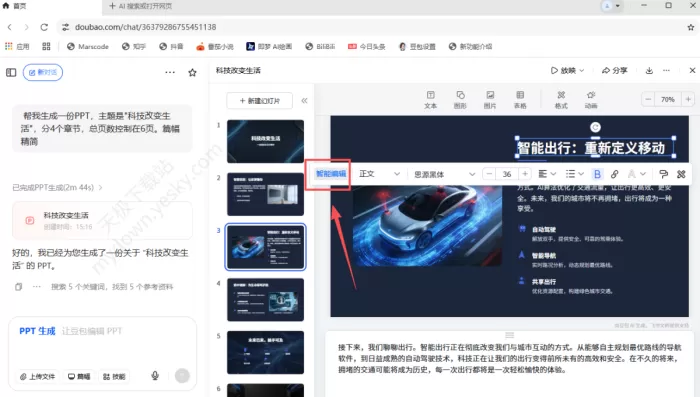Select slide 2 thumbnail
700x397 pixels.
click(x=265, y=194)
